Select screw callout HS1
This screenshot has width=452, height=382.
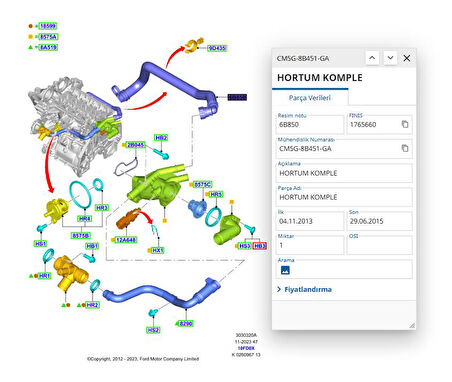(40, 244)
